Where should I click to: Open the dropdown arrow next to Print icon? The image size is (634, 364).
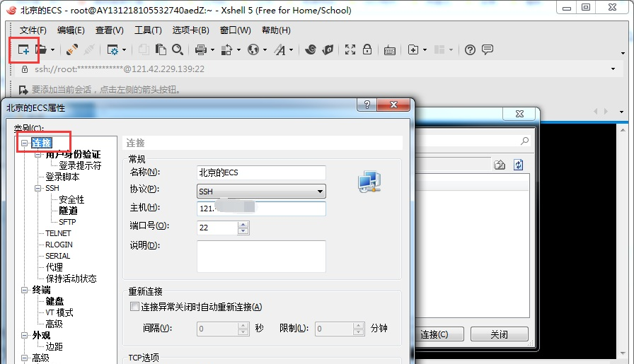[212, 50]
